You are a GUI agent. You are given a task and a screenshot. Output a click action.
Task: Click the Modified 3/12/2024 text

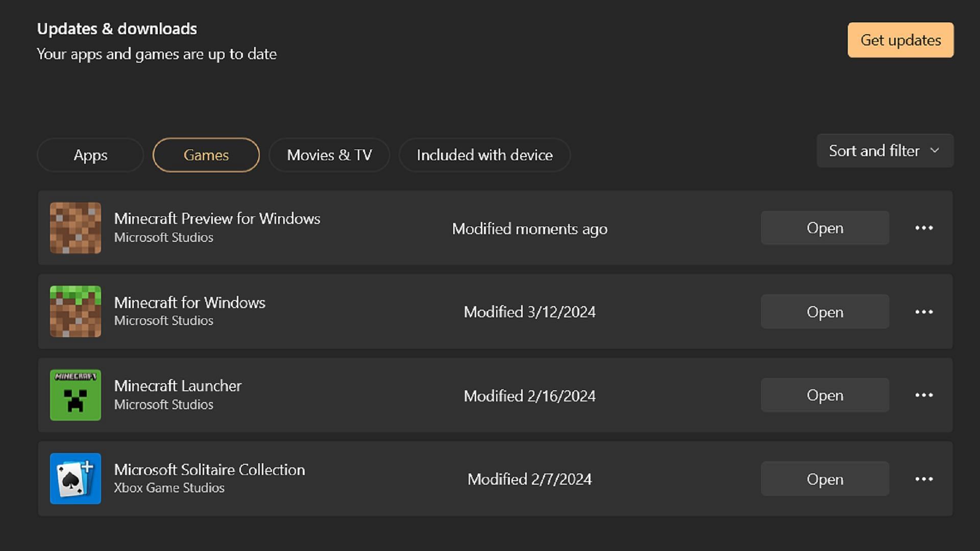pyautogui.click(x=530, y=312)
